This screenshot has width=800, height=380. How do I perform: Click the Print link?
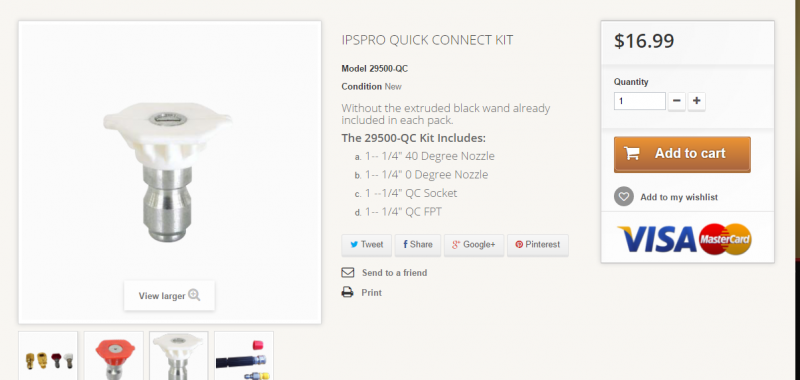(371, 293)
